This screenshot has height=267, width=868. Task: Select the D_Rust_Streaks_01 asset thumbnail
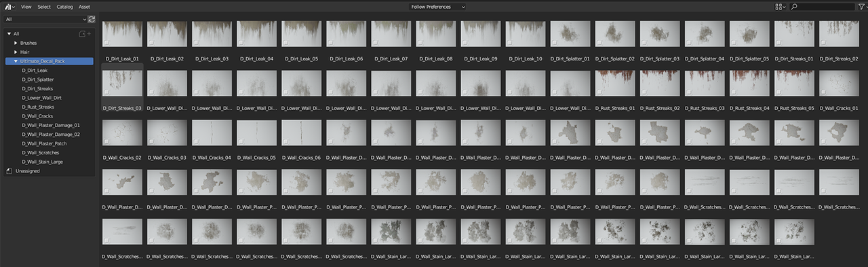pos(614,84)
